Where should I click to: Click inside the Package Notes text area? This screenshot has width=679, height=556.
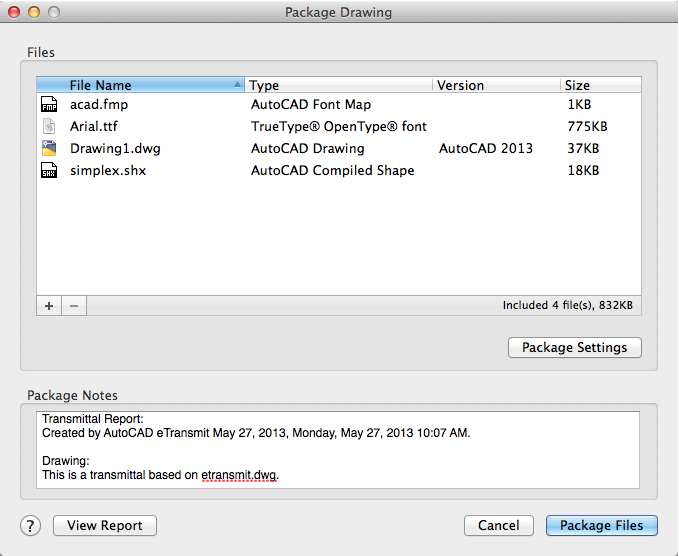[x=340, y=450]
